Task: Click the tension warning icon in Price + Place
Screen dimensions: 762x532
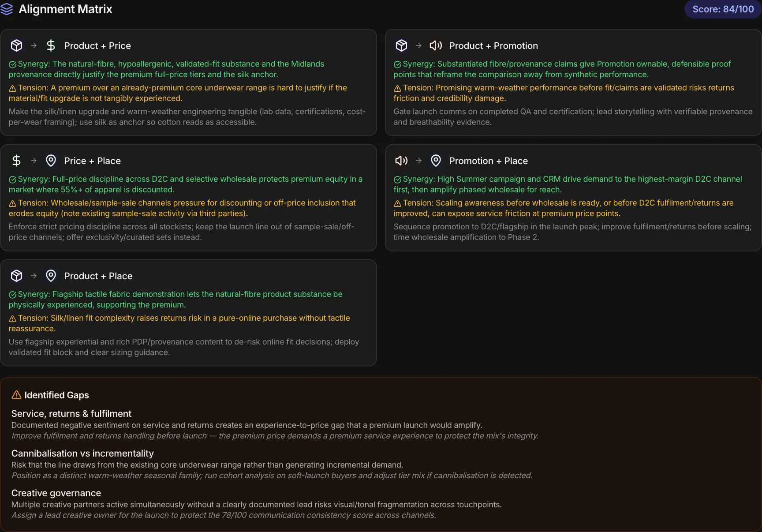Action: 12,203
